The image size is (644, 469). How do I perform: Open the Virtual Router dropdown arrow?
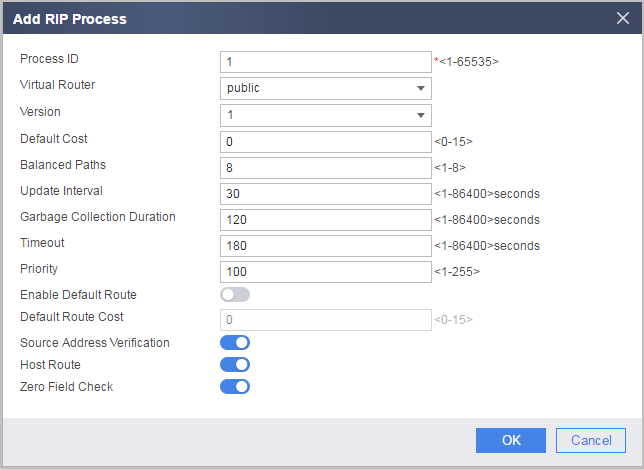pos(421,88)
